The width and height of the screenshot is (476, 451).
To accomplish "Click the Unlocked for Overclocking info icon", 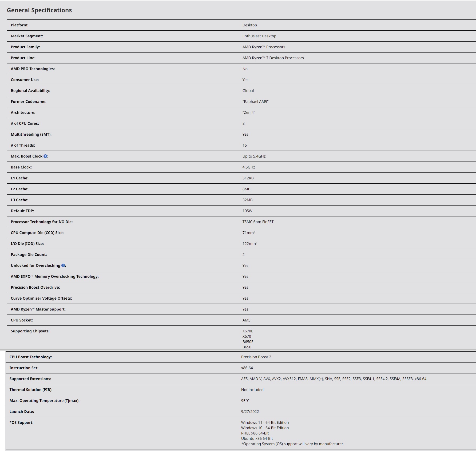I will pos(63,265).
